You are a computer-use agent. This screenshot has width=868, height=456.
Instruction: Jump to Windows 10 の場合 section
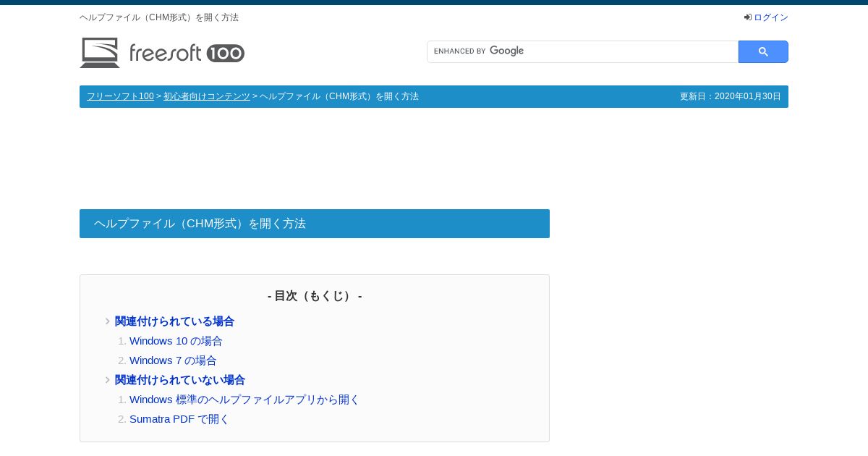coord(176,341)
